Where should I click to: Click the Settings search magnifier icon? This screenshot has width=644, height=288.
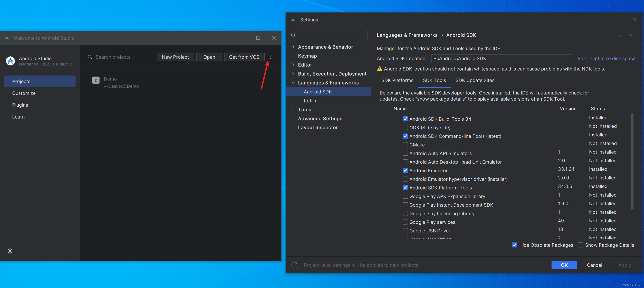pos(294,35)
